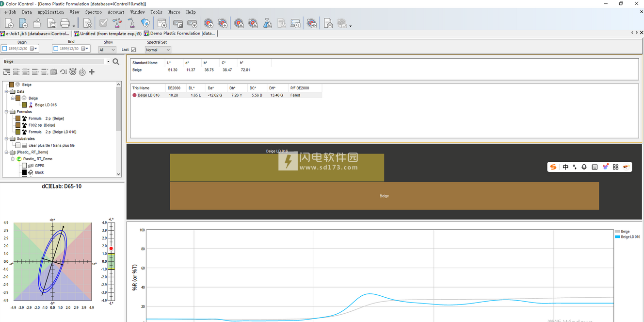Toggle the Begin date checkbox

click(x=4, y=49)
